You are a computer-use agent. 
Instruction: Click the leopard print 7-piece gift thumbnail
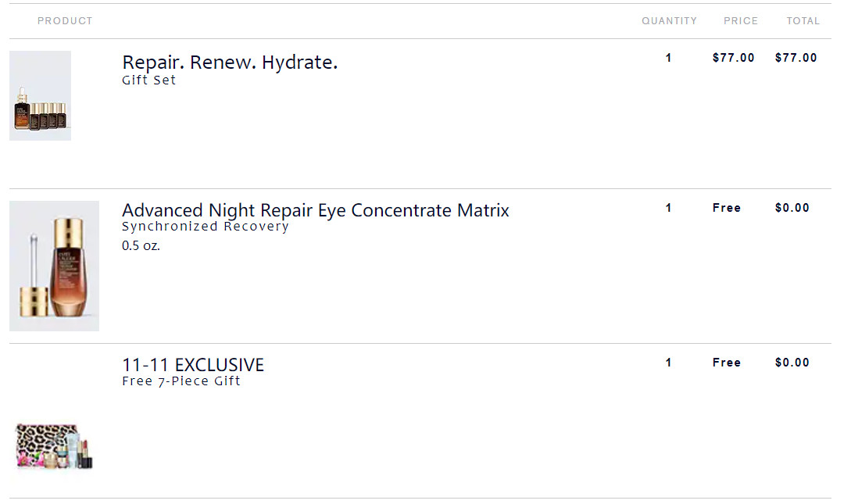pyautogui.click(x=54, y=446)
